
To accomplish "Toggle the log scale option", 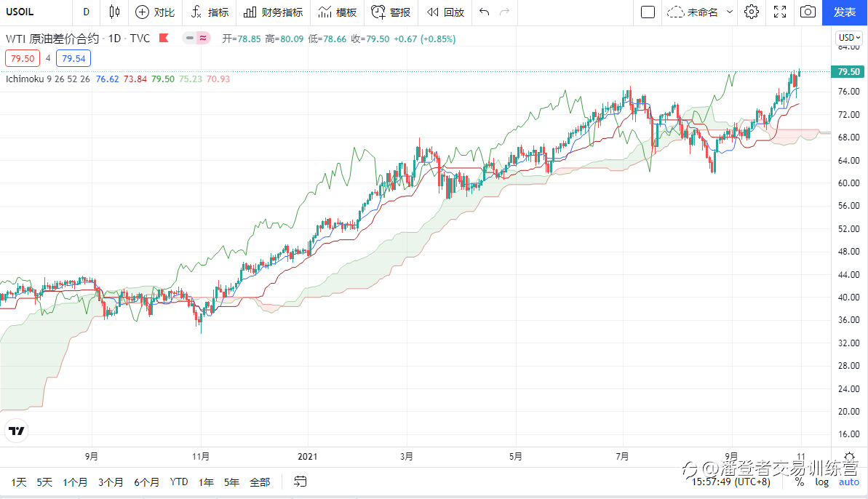I will point(821,482).
